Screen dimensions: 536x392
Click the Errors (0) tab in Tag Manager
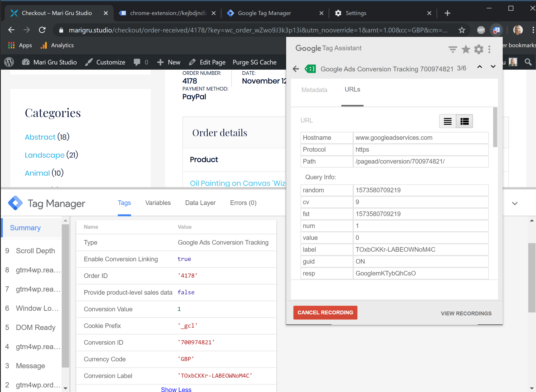[x=243, y=203]
